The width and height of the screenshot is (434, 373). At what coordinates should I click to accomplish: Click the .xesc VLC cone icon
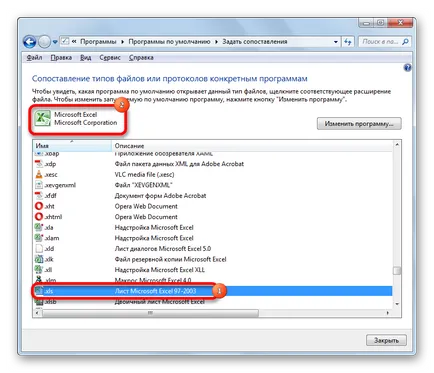pos(39,174)
